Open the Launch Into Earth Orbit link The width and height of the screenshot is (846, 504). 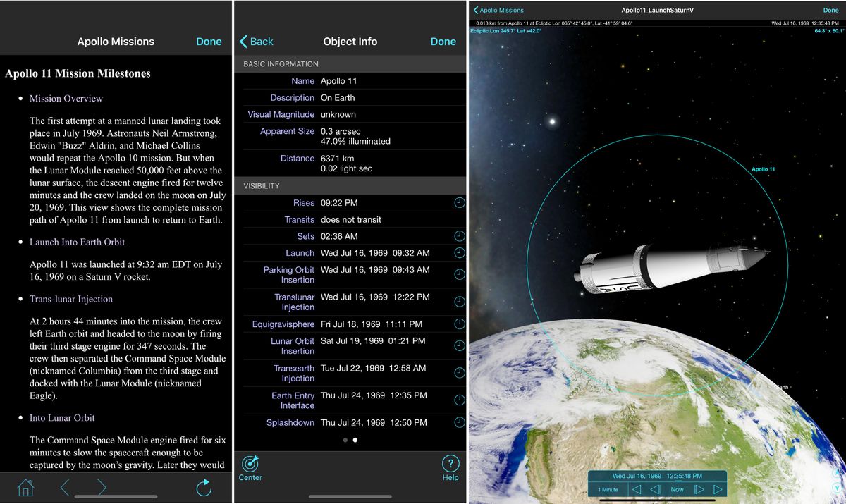point(78,242)
